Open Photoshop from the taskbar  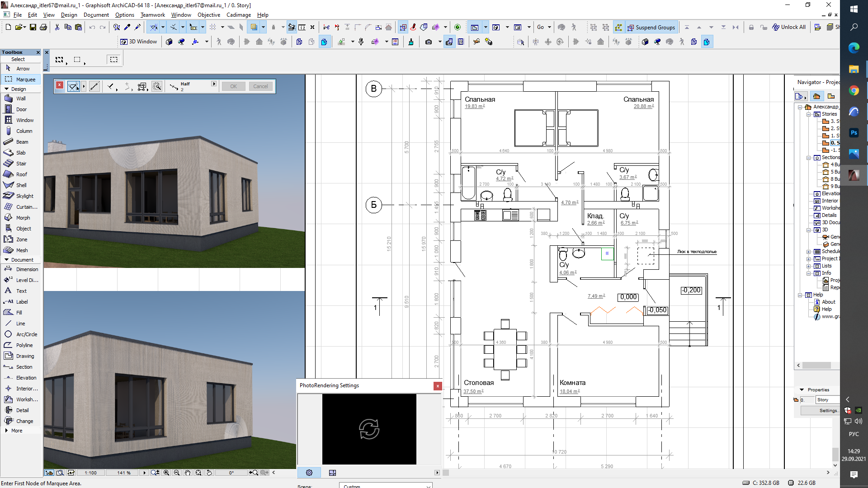[854, 133]
